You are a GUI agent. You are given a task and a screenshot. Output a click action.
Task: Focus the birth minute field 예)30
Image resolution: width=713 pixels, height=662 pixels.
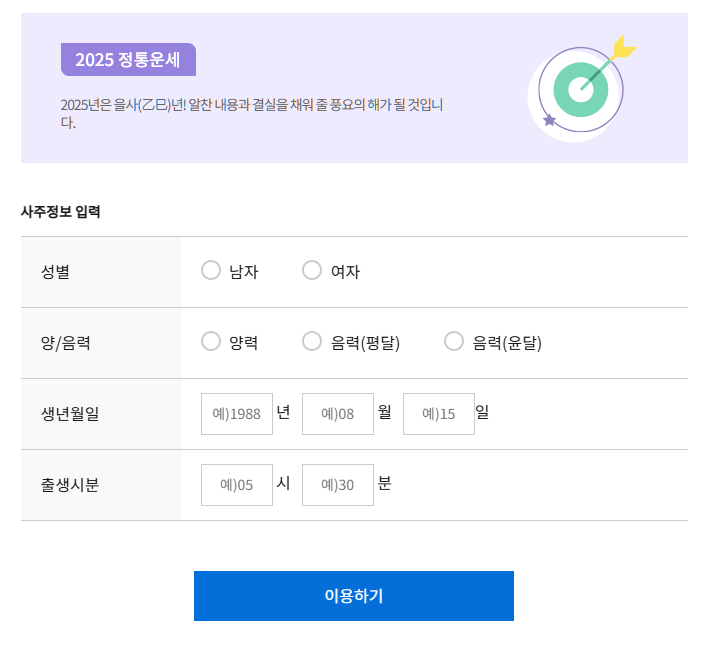(x=338, y=485)
